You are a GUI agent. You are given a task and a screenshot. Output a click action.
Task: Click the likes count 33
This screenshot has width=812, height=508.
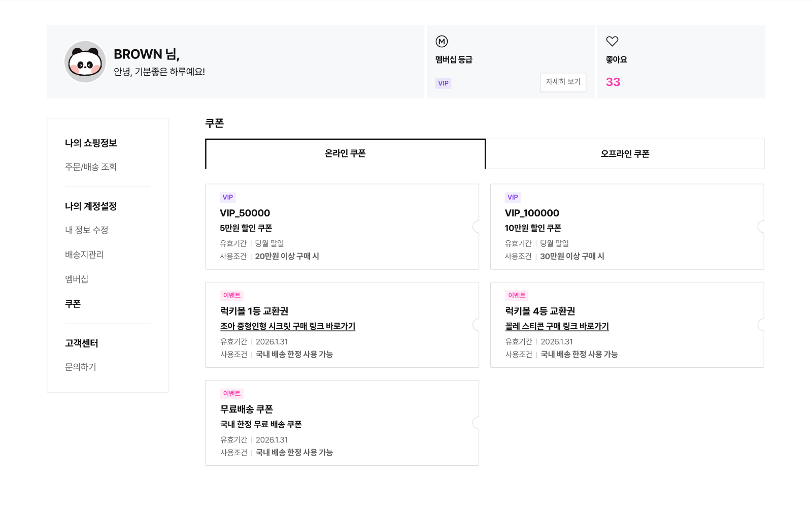coord(613,82)
